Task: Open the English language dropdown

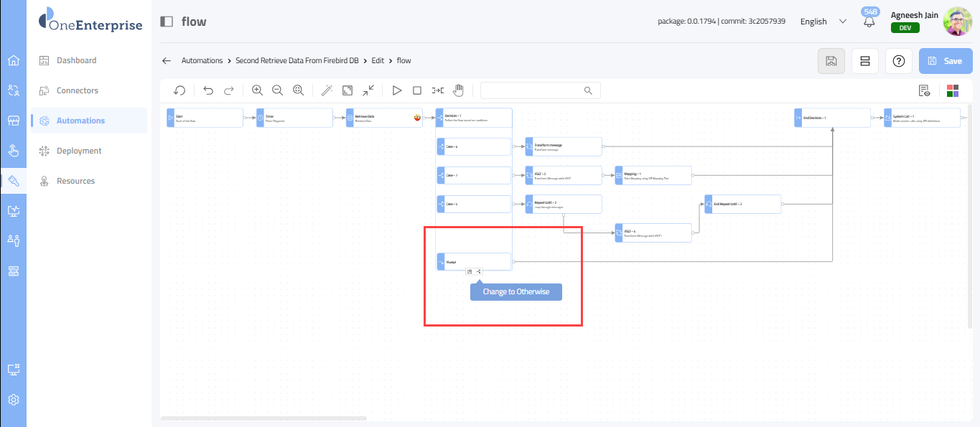Action: coord(823,22)
